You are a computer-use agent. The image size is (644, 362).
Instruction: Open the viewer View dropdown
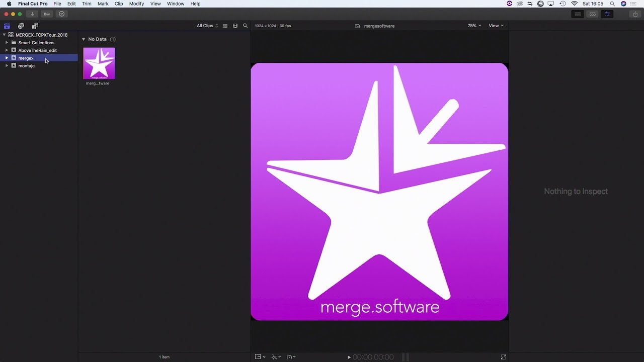(x=496, y=26)
